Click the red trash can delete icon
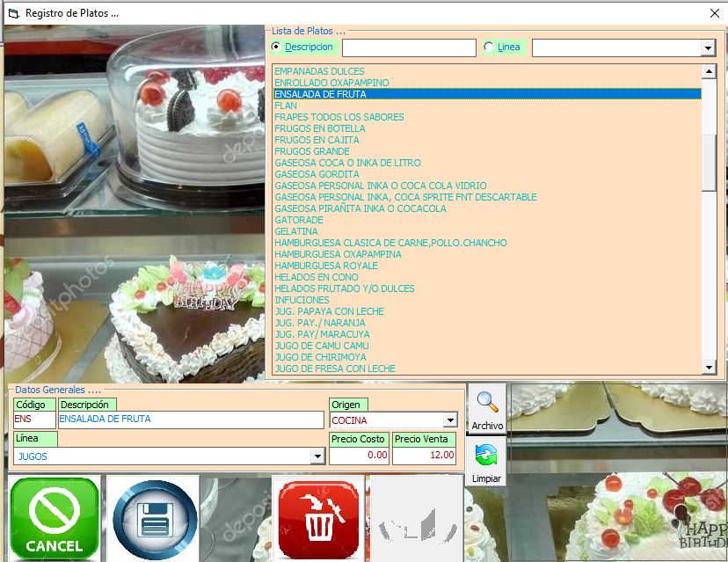This screenshot has width=728, height=562. coord(318,518)
